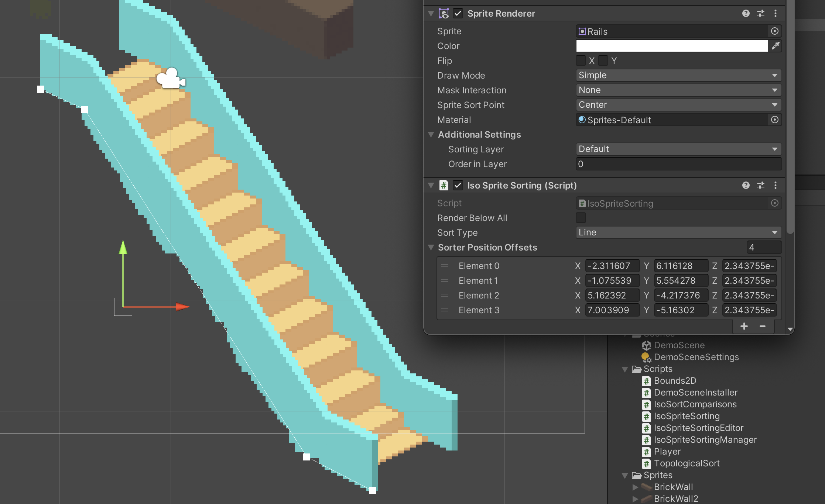This screenshot has height=504, width=825.
Task: Collapse the Sprites folder
Action: coord(625,476)
